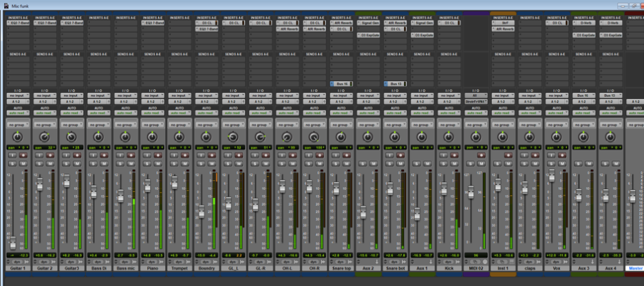Click the SENDS A-E header on Piano
Image resolution: width=644 pixels, height=286 pixels.
(x=152, y=54)
